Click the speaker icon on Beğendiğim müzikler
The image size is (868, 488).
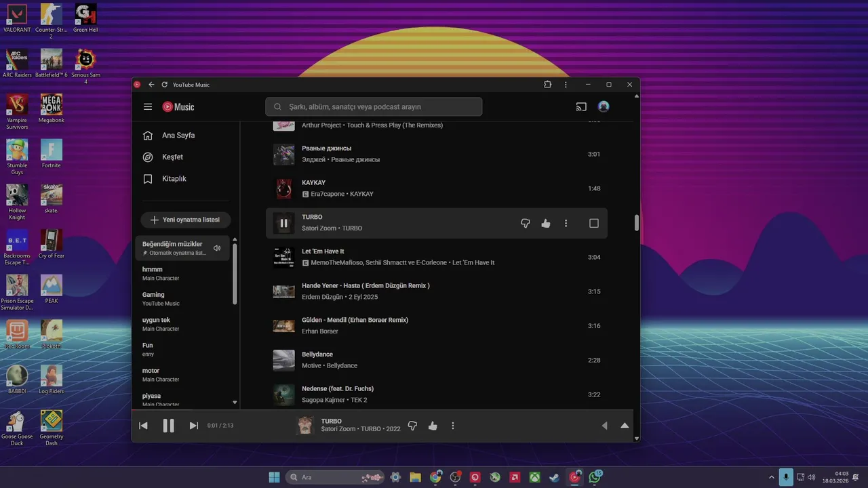(217, 248)
